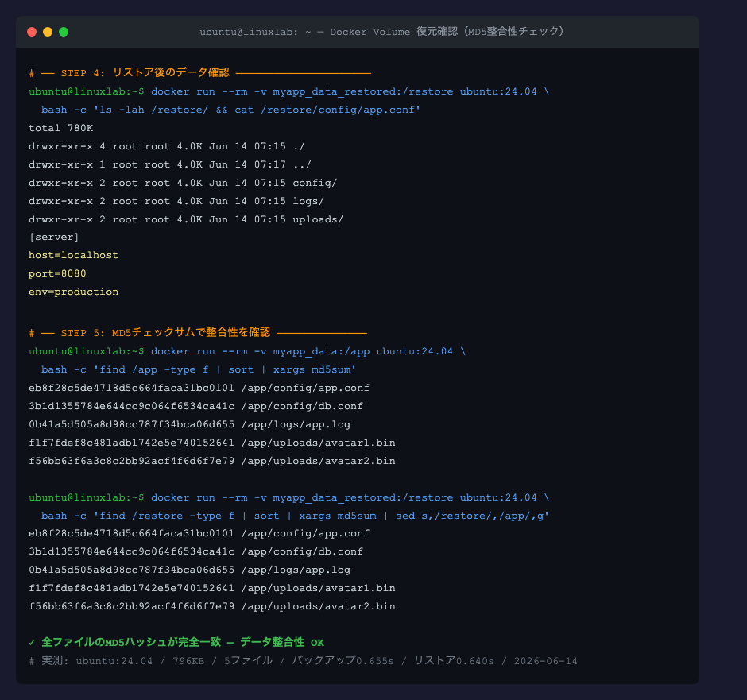Click the gray measurement comment line at bottom
The height and width of the screenshot is (700, 747).
(303, 661)
